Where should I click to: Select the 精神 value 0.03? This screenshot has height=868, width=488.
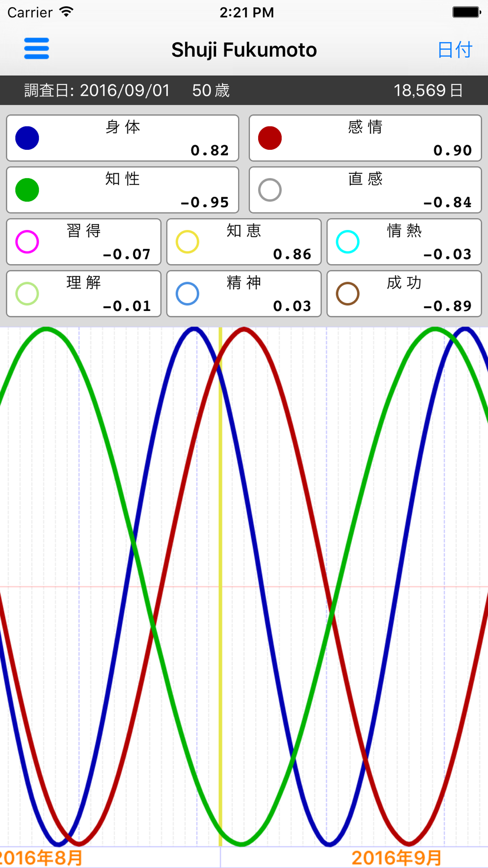click(x=292, y=306)
